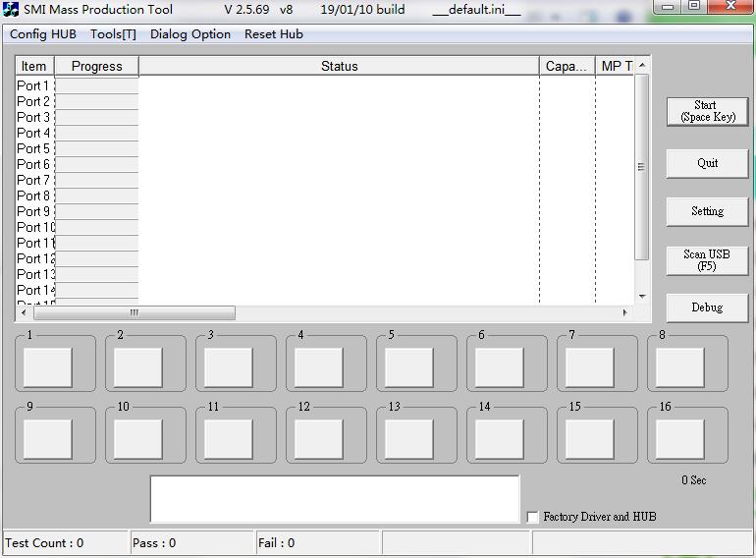Click Scan USB (F5) button
The image size is (756, 558).
(707, 260)
